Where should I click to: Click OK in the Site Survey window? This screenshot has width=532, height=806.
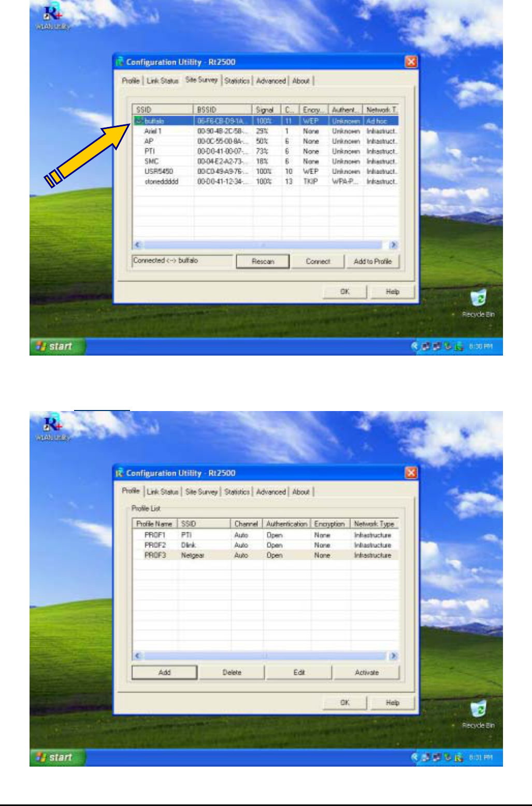pos(345,292)
